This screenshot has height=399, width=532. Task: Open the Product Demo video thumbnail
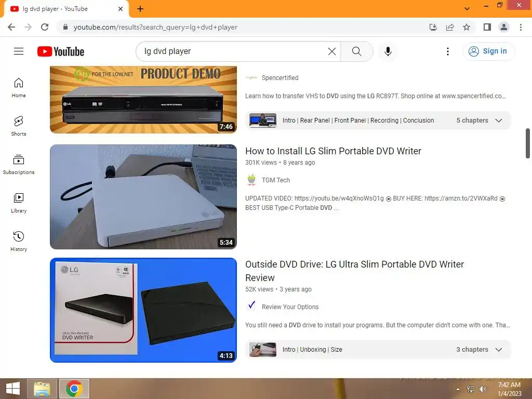143,99
